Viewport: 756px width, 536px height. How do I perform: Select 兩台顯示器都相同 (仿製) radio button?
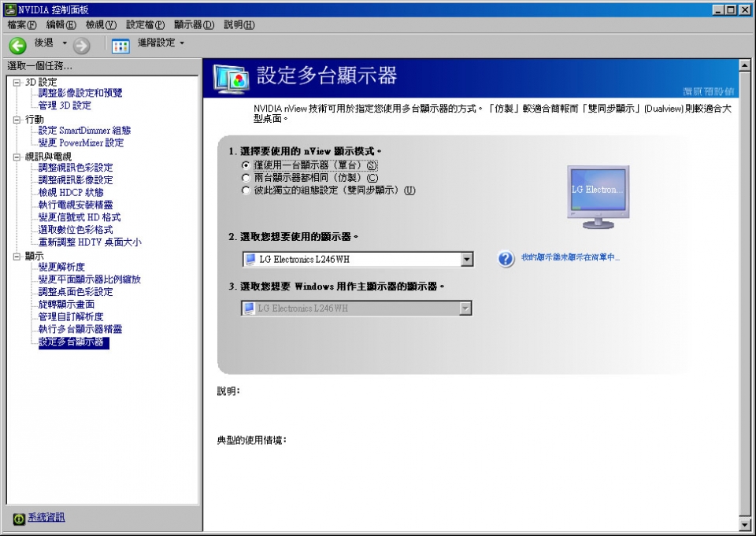[246, 178]
